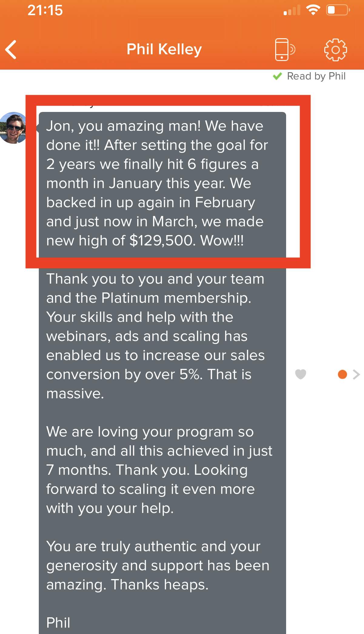Tap the 21:15 clock in status bar
The width and height of the screenshot is (364, 634).
[45, 10]
